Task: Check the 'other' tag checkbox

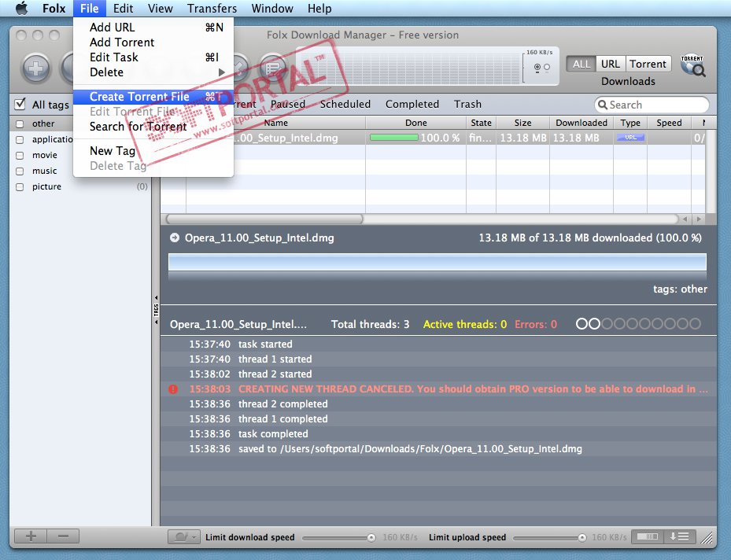Action: point(20,124)
